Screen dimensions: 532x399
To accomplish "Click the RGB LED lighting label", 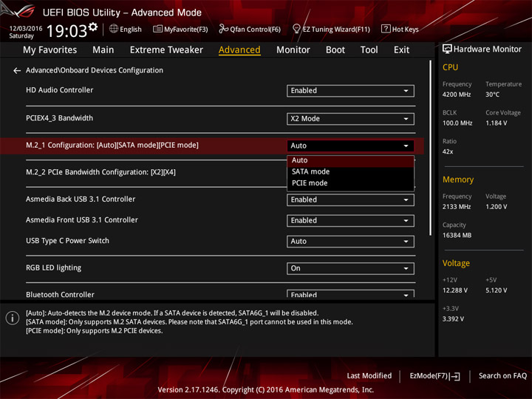I will coord(54,268).
